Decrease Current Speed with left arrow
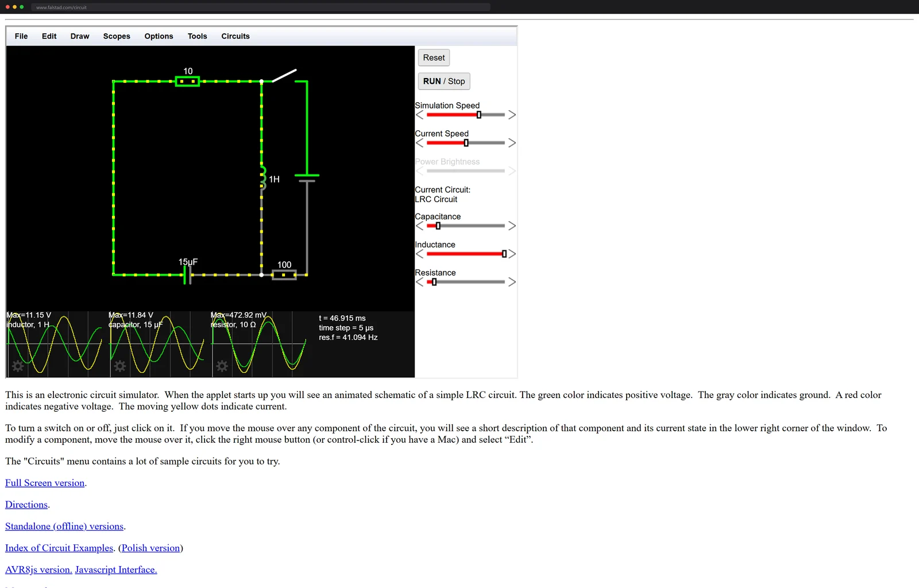The image size is (919, 588). (x=420, y=143)
